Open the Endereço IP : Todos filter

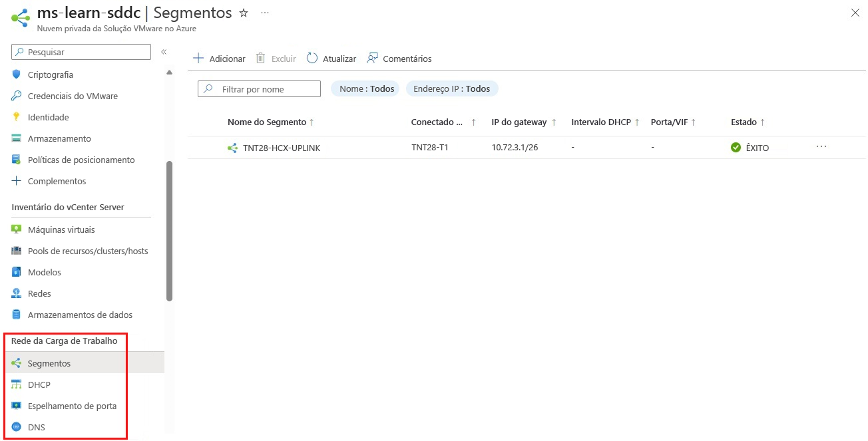452,88
